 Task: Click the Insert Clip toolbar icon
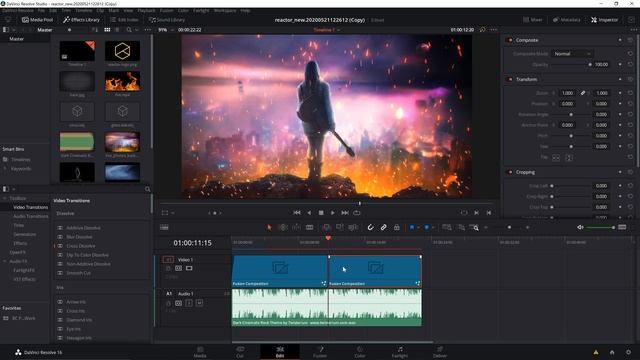[326, 227]
